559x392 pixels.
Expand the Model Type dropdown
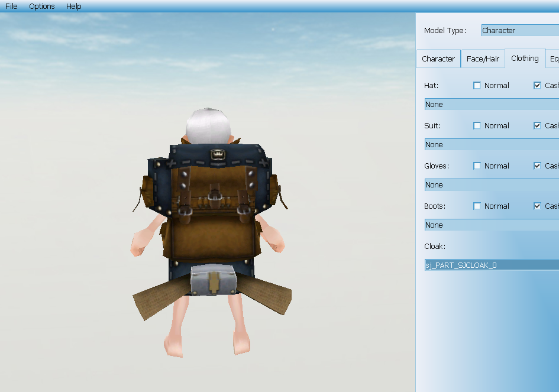(519, 31)
